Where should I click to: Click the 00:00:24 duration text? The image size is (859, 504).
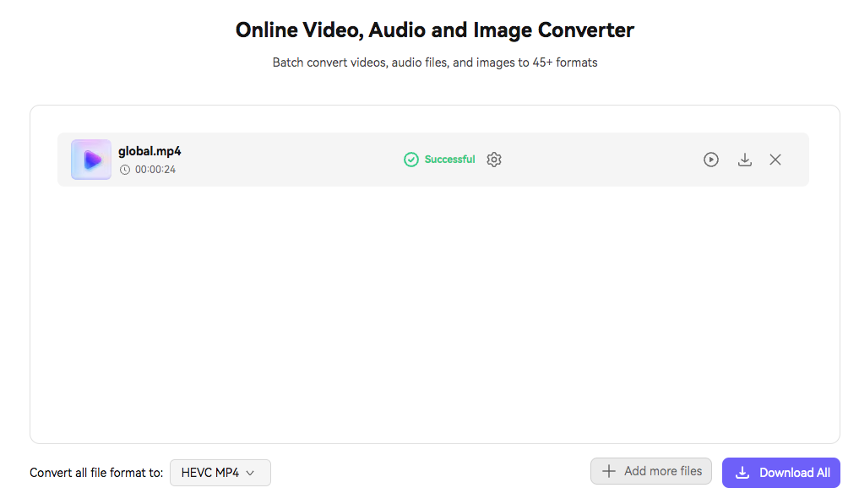[155, 170]
